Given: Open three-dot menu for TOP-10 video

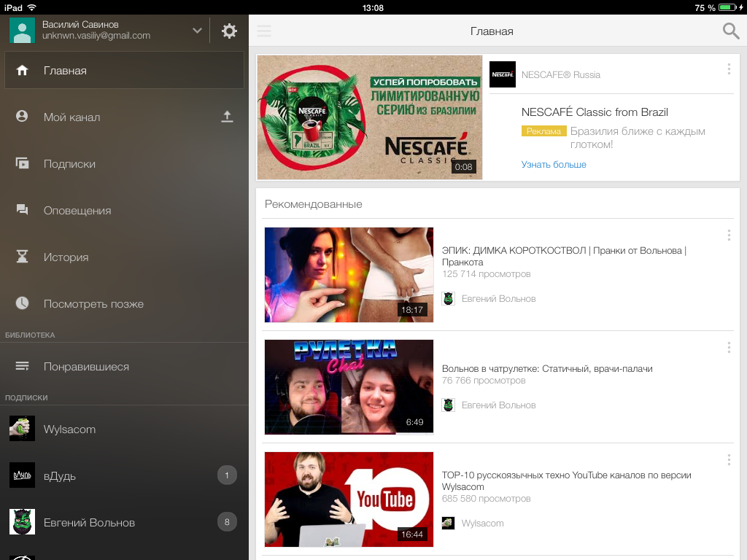Looking at the screenshot, I should (729, 459).
